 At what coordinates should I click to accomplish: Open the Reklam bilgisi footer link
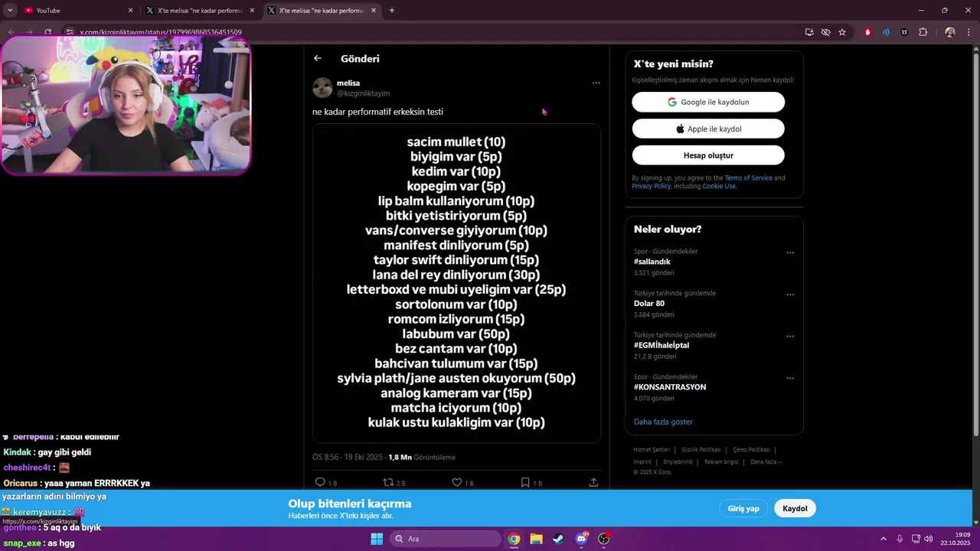tap(721, 462)
